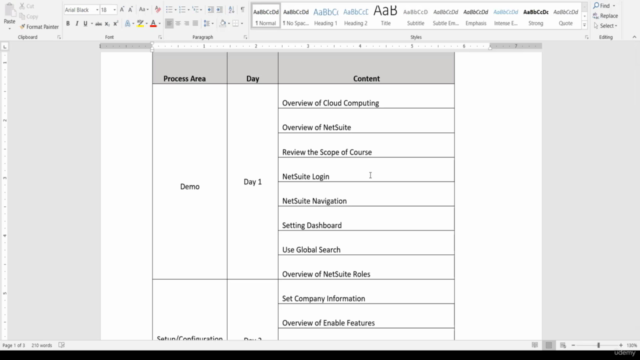640x360 pixels.
Task: Apply shading paint bucket to selection
Action: point(222,24)
